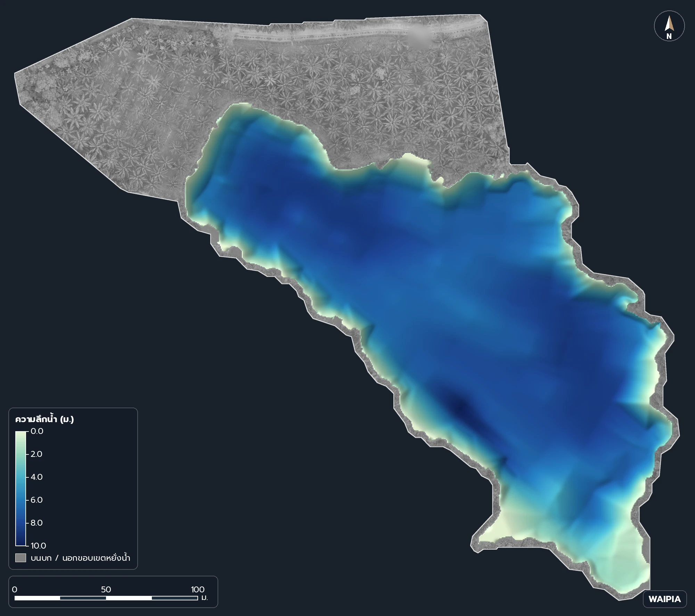695x616 pixels.
Task: Click the '6.0' depth legend label
Action: (37, 500)
